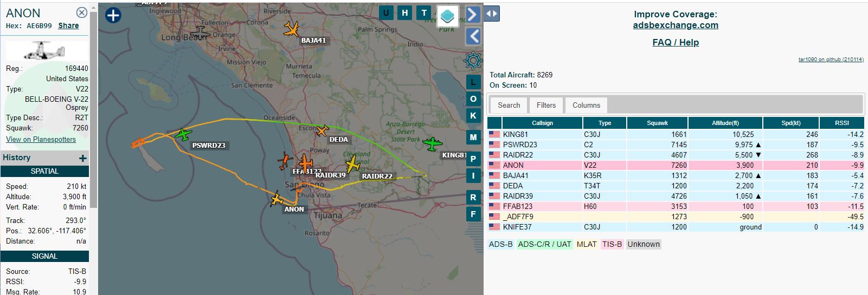The width and height of the screenshot is (868, 295).
Task: Open the tar1090 on github link
Action: (831, 60)
